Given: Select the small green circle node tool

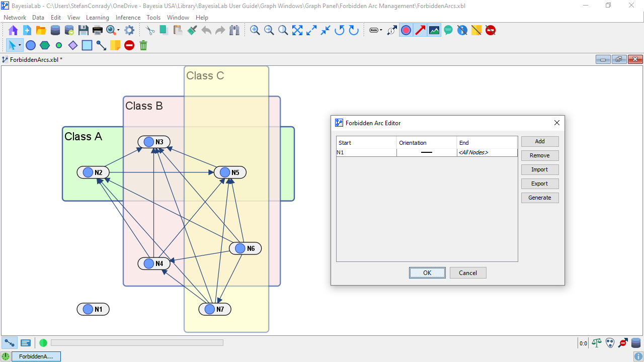Looking at the screenshot, I should pos(59,45).
